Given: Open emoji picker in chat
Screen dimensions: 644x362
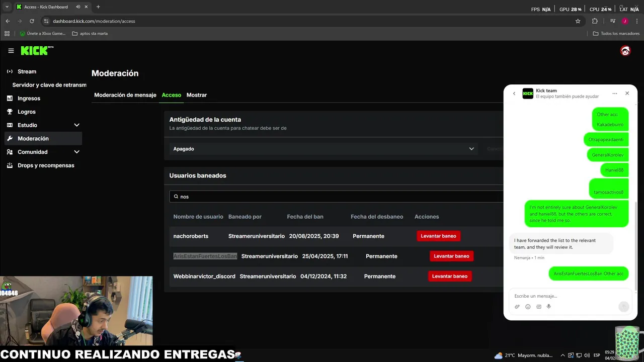Looking at the screenshot, I should coord(528,307).
